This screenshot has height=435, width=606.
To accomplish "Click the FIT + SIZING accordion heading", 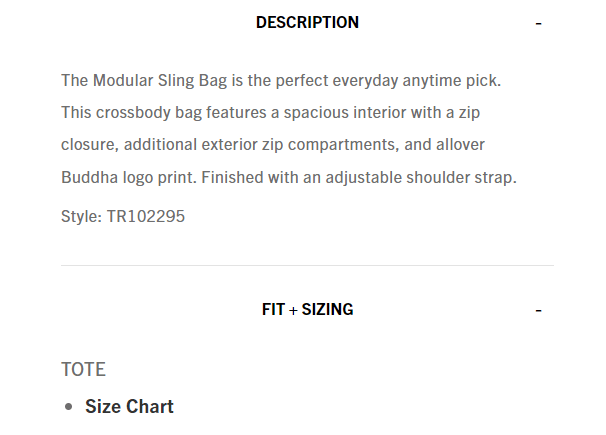I will tap(307, 310).
